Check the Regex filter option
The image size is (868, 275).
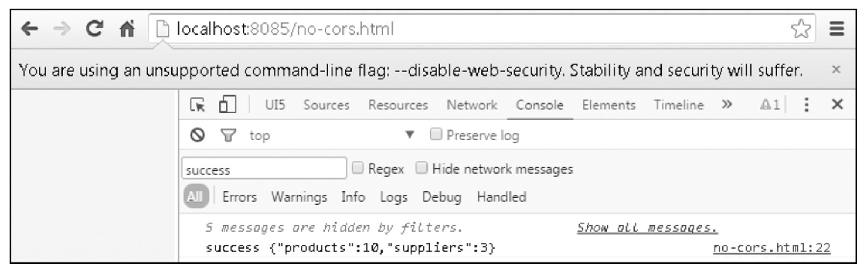(x=357, y=168)
